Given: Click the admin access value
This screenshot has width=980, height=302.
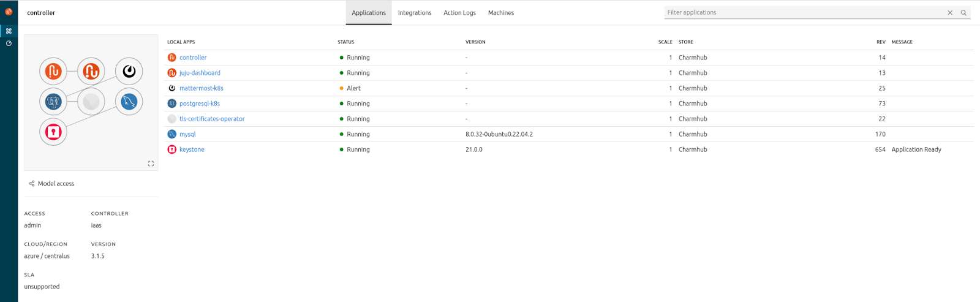Looking at the screenshot, I should (32, 225).
